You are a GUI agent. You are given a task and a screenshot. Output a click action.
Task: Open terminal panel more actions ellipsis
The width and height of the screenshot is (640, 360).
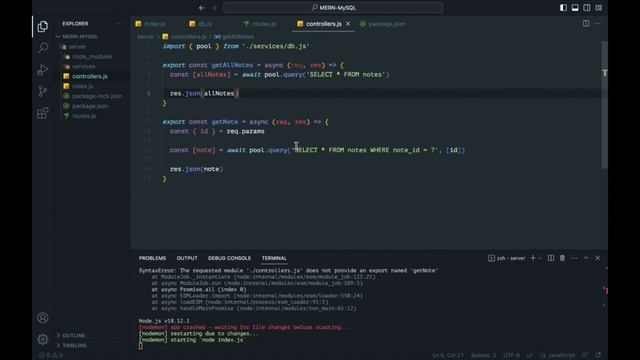[574, 258]
